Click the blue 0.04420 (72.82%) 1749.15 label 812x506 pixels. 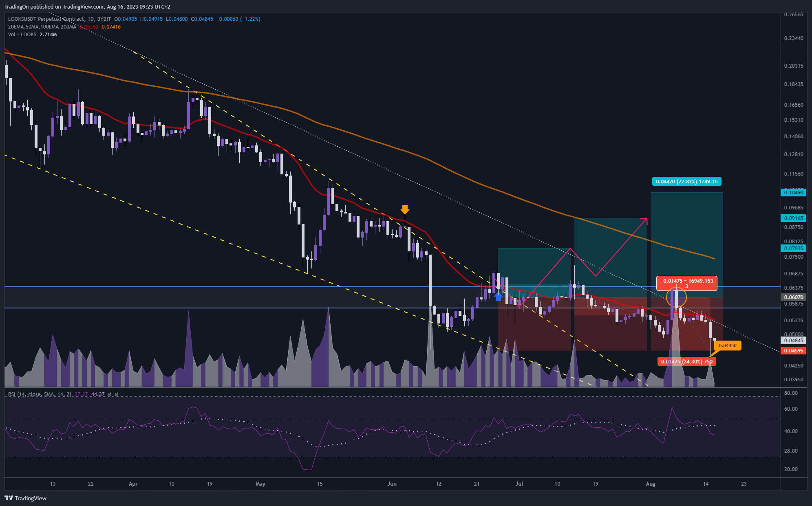686,181
